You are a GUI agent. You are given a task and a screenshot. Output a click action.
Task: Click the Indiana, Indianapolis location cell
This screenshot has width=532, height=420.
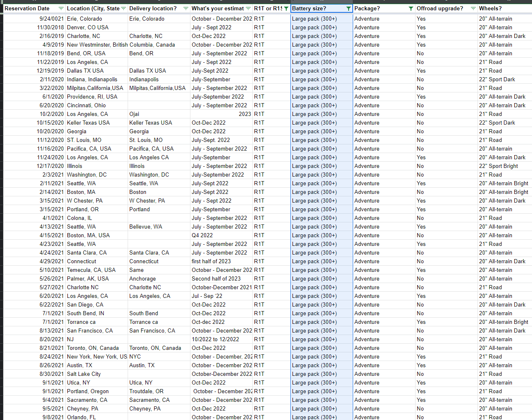tap(97, 80)
